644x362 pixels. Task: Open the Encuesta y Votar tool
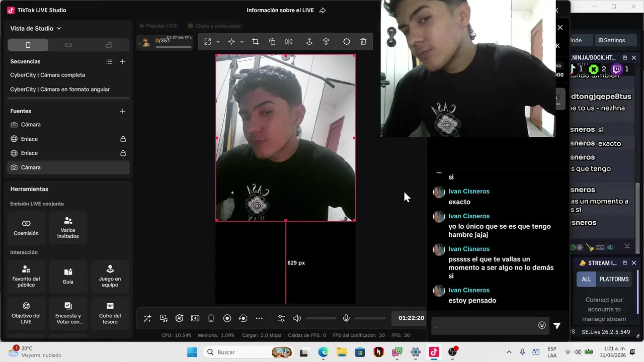(68, 313)
